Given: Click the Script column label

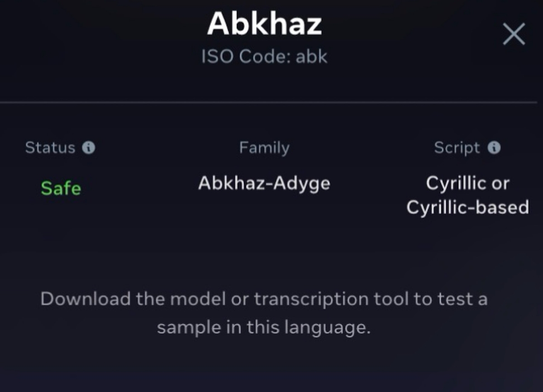Looking at the screenshot, I should (457, 148).
